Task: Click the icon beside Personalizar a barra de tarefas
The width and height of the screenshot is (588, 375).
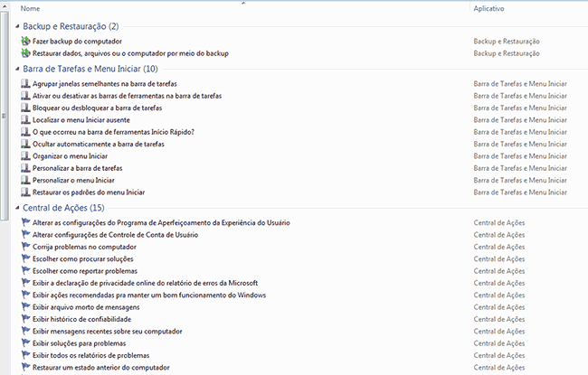Action: click(25, 168)
